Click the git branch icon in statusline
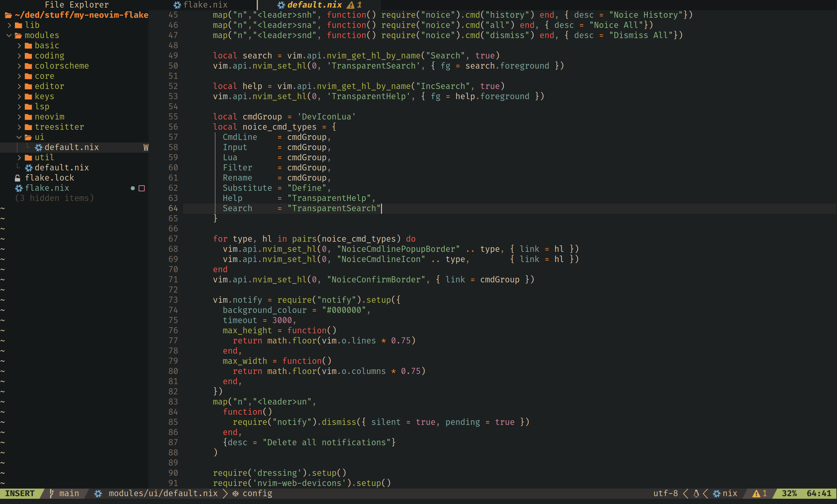The height and width of the screenshot is (504, 837). coord(52,493)
